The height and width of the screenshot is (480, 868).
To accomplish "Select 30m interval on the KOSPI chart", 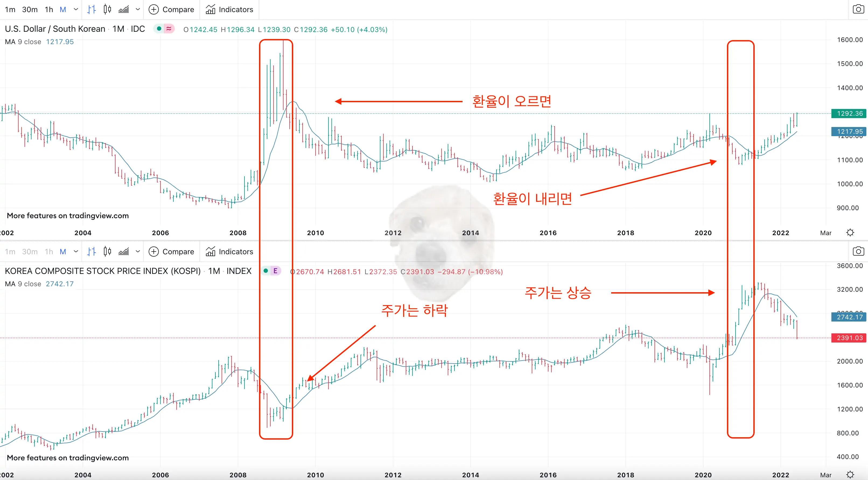I will 30,251.
